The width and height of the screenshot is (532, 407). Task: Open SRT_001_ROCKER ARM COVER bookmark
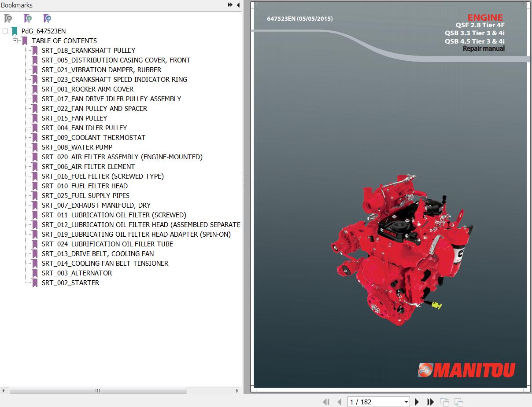point(88,89)
